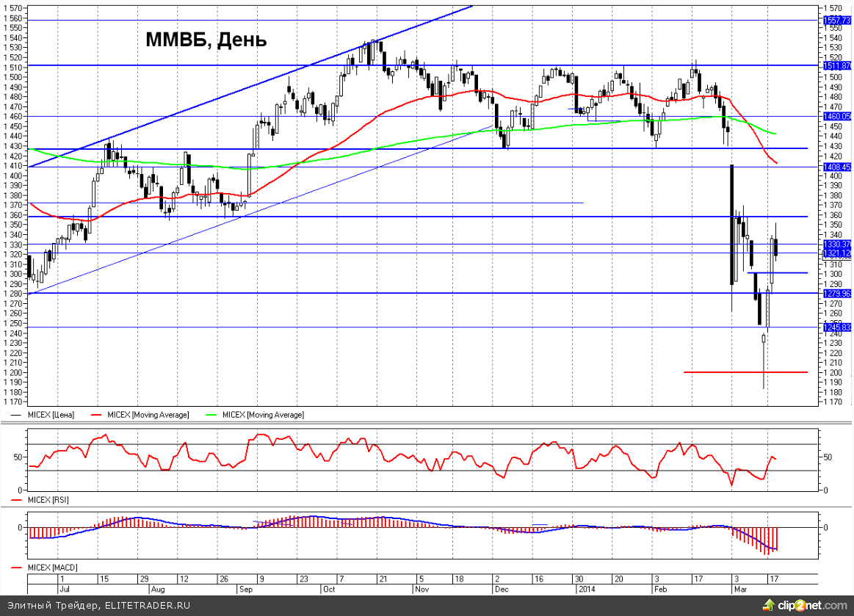Click the Mar month marker on time axis

point(740,589)
